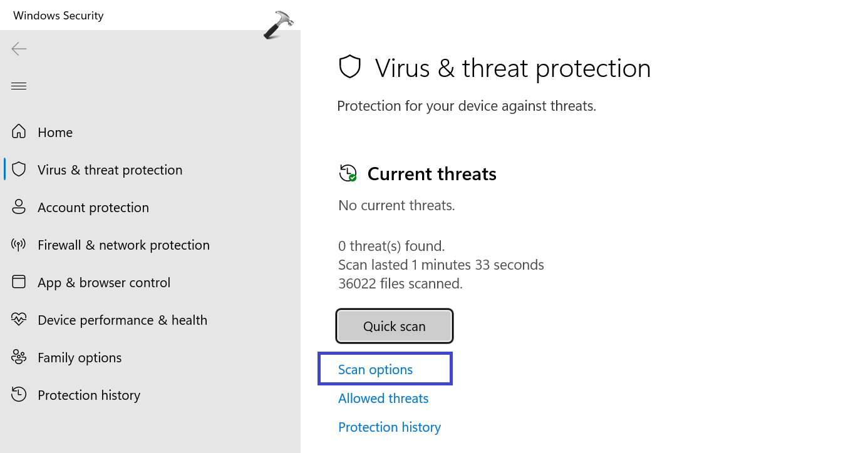Click the back arrow icon
Viewport: 868px width, 453px height.
(19, 49)
